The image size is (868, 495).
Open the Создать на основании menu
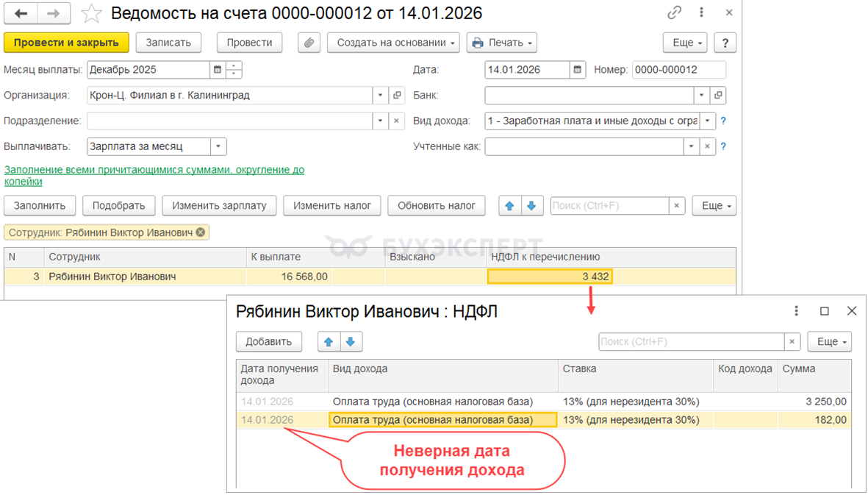[397, 43]
